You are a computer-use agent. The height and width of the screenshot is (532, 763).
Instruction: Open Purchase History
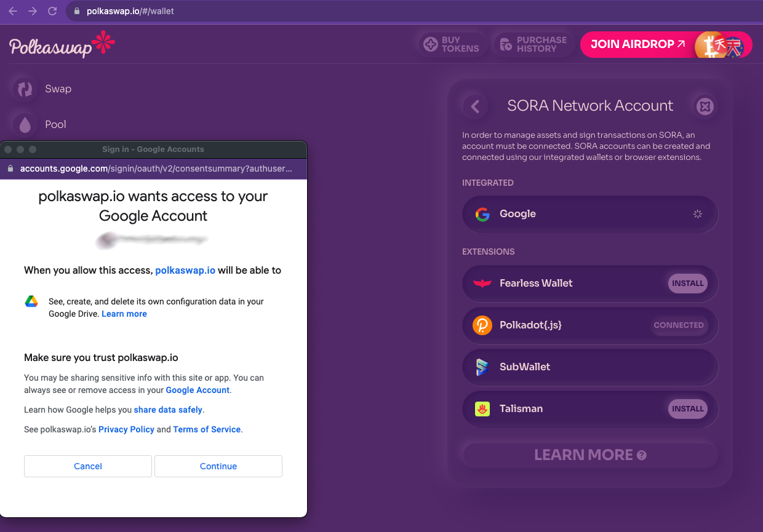533,44
